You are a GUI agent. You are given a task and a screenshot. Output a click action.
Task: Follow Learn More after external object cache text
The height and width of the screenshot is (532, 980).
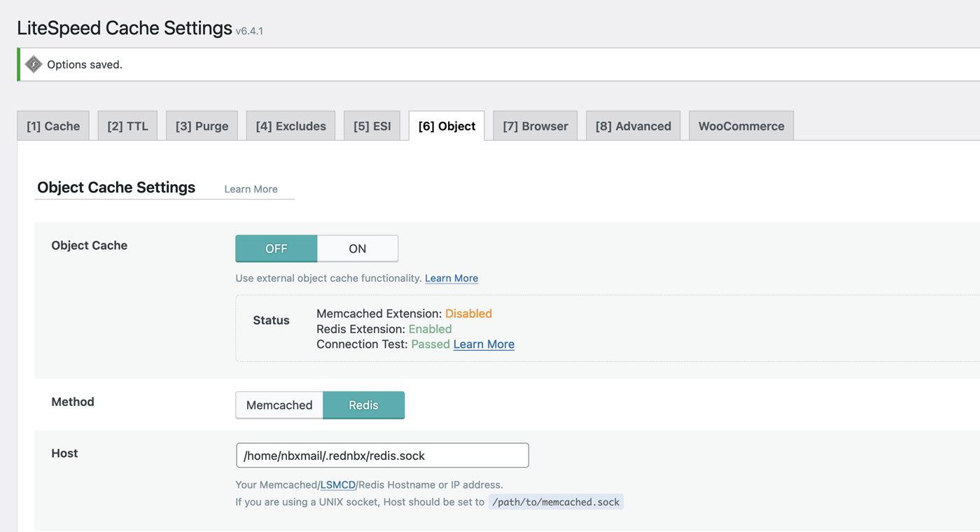pyautogui.click(x=451, y=278)
